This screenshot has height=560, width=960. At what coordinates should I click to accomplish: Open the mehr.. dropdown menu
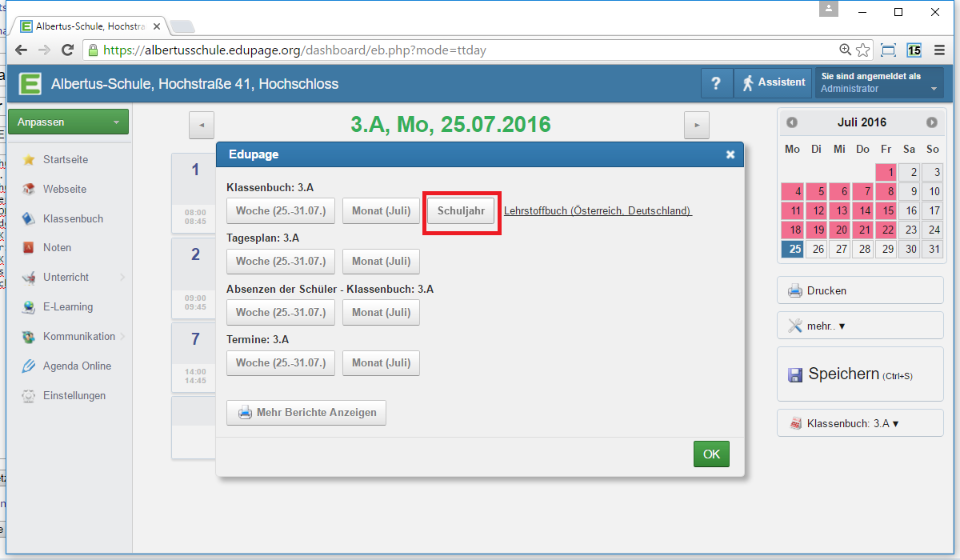tap(860, 326)
